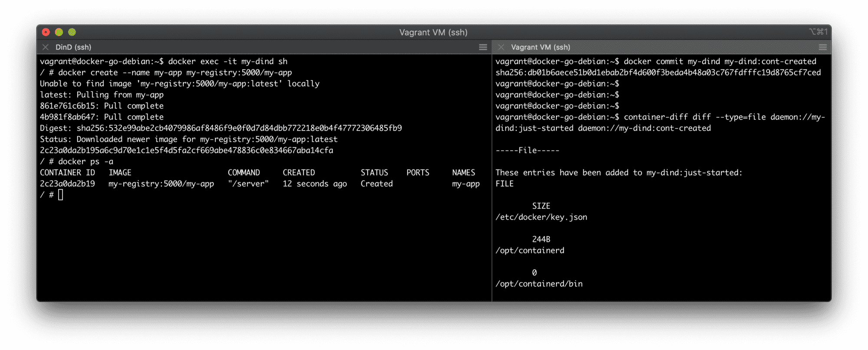Click '12 seconds ago' created value
The image size is (868, 350).
click(315, 184)
